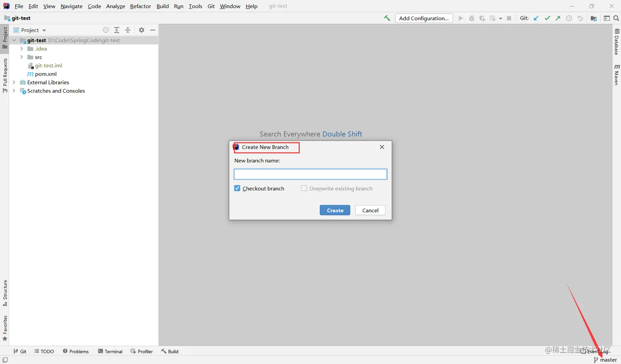The width and height of the screenshot is (621, 364).
Task: Select pom.xml in project tree
Action: pos(46,74)
